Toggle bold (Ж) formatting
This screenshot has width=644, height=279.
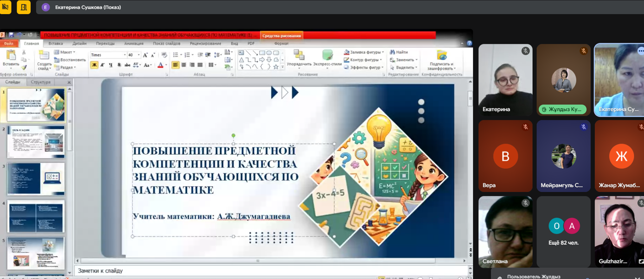[94, 65]
